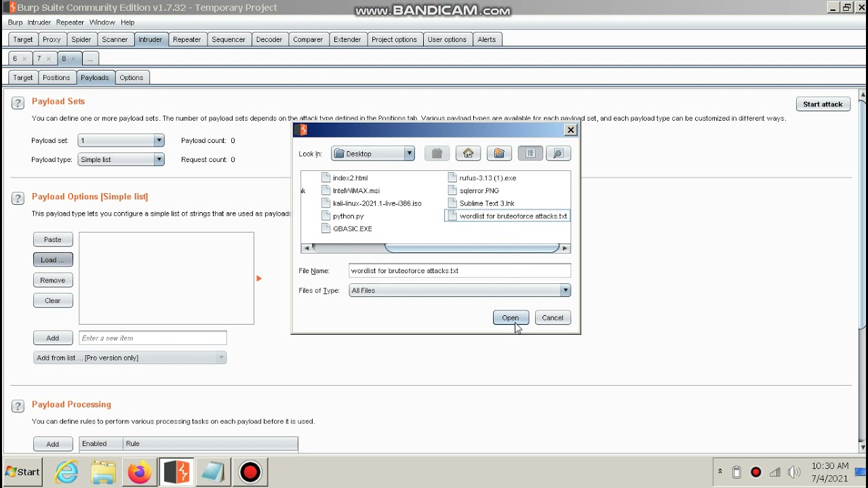Open Firefox from the taskbar

pyautogui.click(x=140, y=472)
